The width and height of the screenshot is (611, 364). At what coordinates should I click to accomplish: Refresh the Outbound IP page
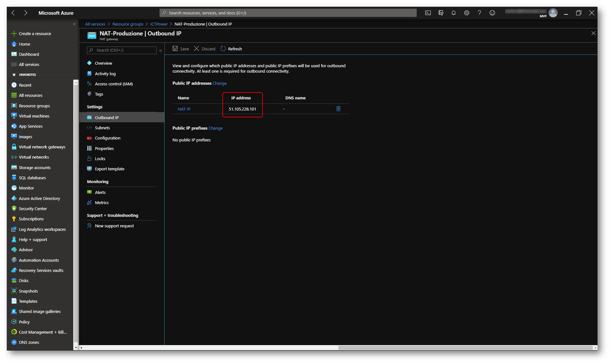(x=231, y=49)
